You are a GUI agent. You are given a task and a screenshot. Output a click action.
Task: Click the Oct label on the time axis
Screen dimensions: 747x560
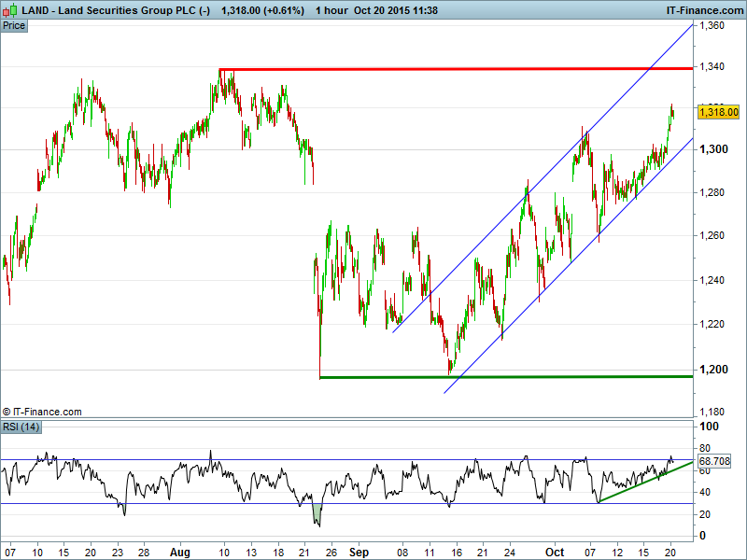point(555,553)
